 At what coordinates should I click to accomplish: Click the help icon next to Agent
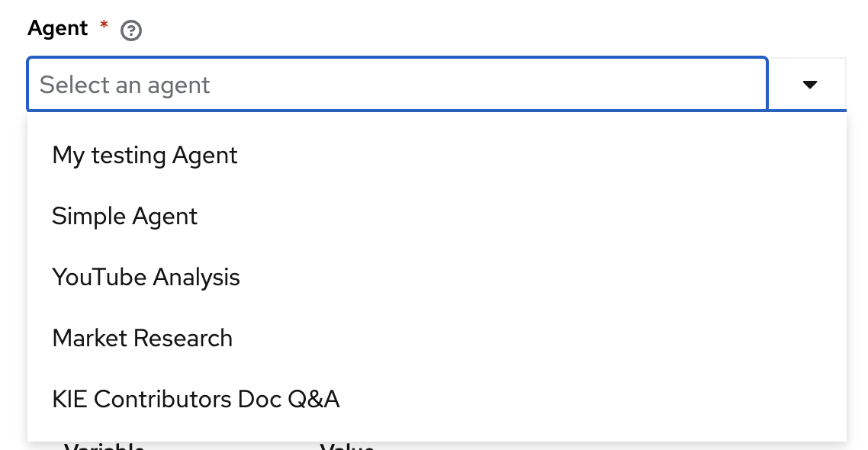[131, 31]
